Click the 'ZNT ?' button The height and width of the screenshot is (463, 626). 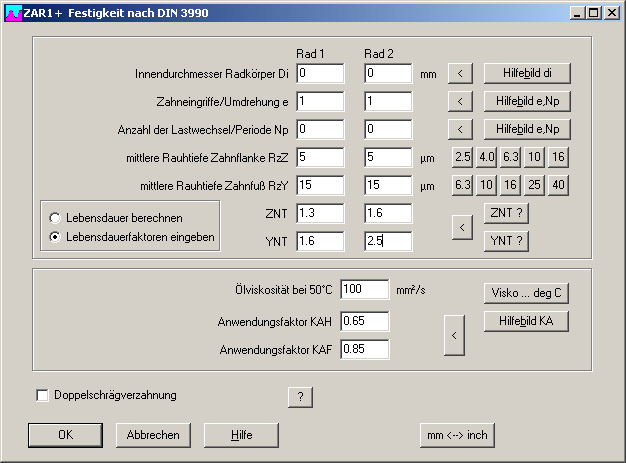pyautogui.click(x=505, y=212)
